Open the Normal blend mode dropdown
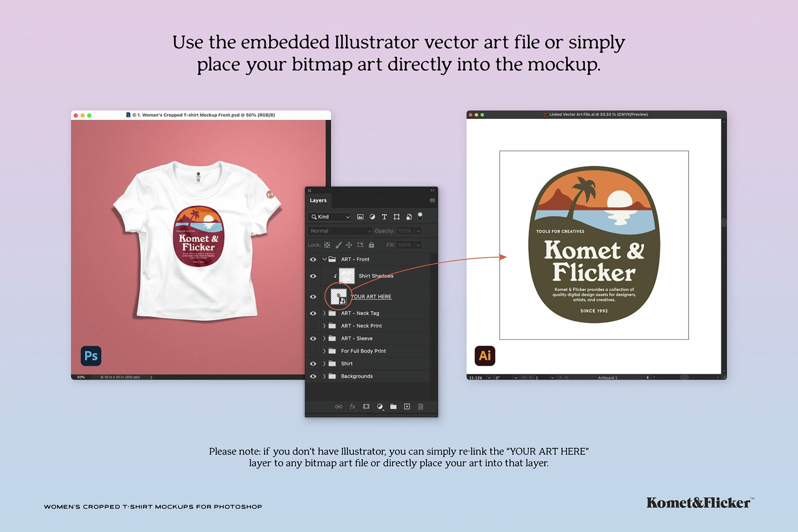The height and width of the screenshot is (532, 798). coord(340,231)
